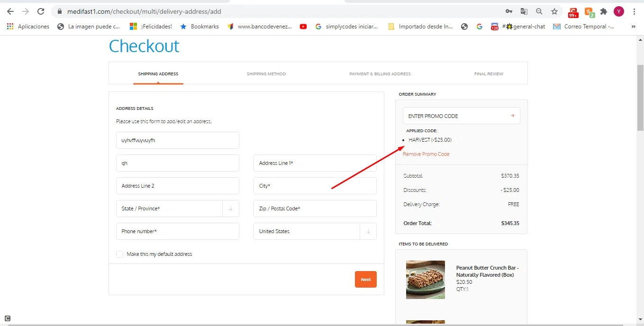Select the Shipping Address step tab
This screenshot has width=644, height=326.
tap(158, 74)
